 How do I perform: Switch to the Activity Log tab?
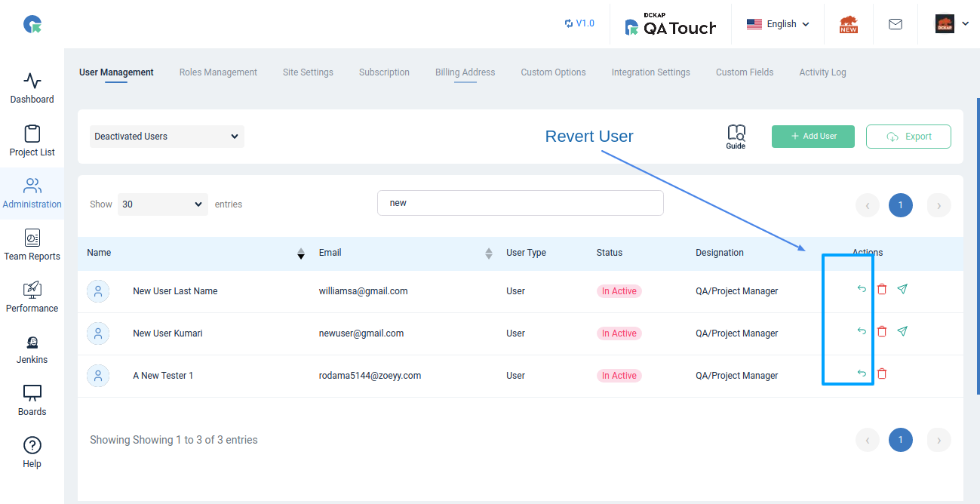coord(822,72)
